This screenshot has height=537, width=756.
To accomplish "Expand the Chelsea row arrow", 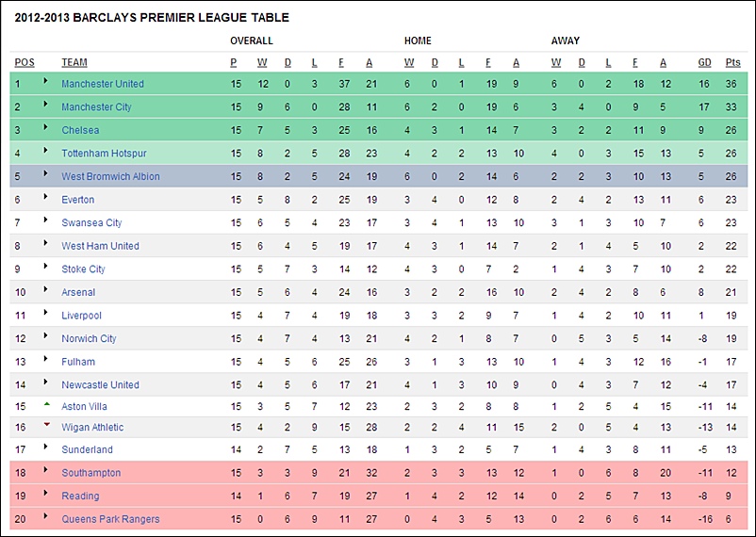I will pyautogui.click(x=46, y=127).
